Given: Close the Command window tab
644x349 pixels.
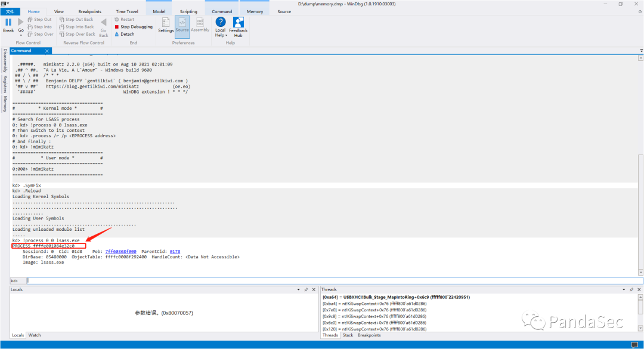Looking at the screenshot, I should pos(47,51).
